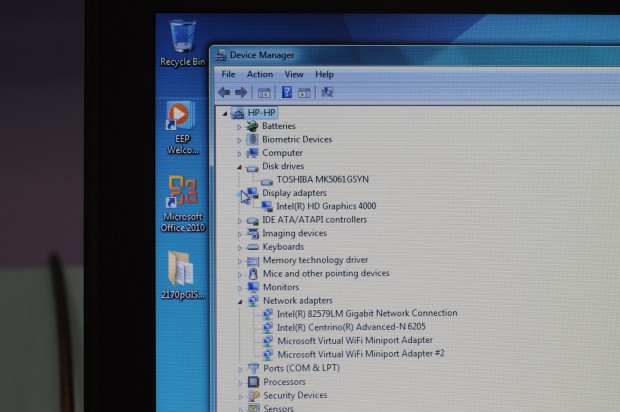Select Mice and other pointing devices
This screenshot has height=412, width=620.
point(326,273)
